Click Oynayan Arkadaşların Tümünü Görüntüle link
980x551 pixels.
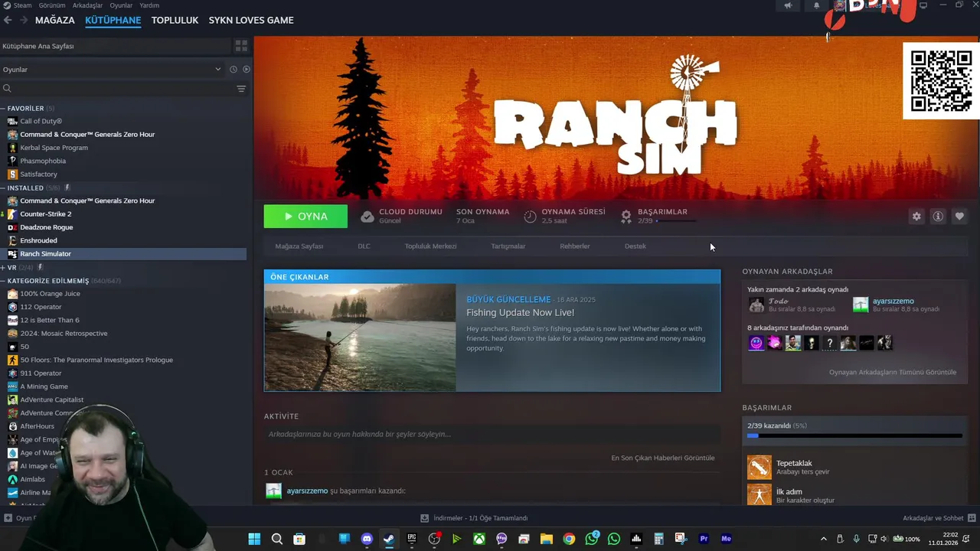point(893,373)
